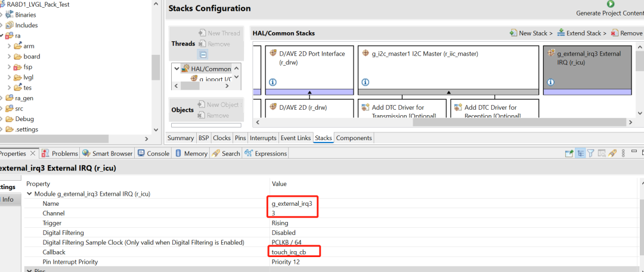Open the Console view tab
The height and width of the screenshot is (272, 644).
(154, 153)
